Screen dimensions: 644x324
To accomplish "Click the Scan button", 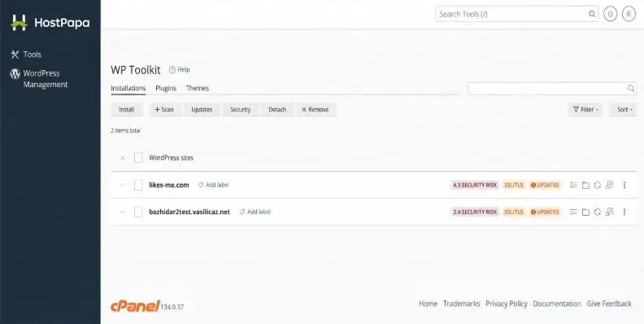I will pyautogui.click(x=164, y=110).
